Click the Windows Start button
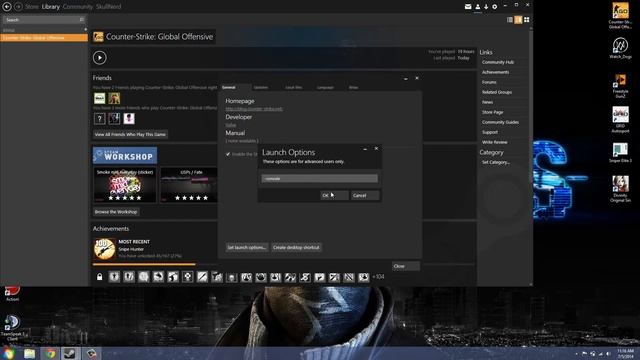The image size is (640, 360). [x=9, y=353]
